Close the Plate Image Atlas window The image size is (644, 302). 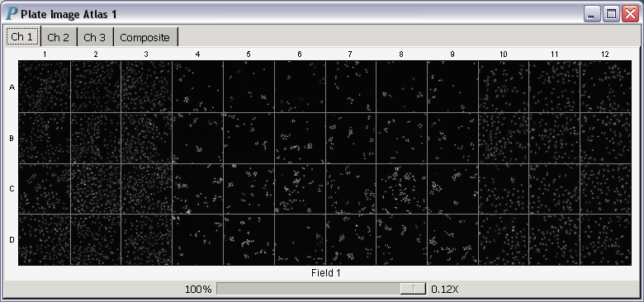click(x=630, y=14)
